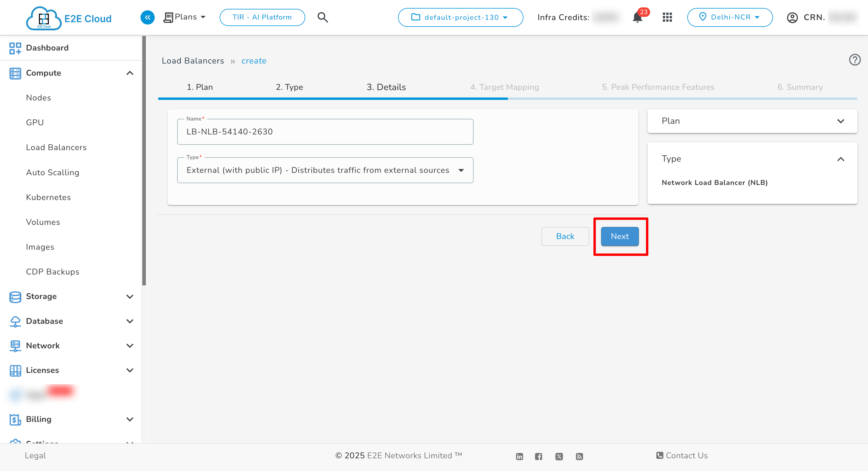Click the TIR - AI Platform button
This screenshot has height=471, width=868.
[x=262, y=17]
